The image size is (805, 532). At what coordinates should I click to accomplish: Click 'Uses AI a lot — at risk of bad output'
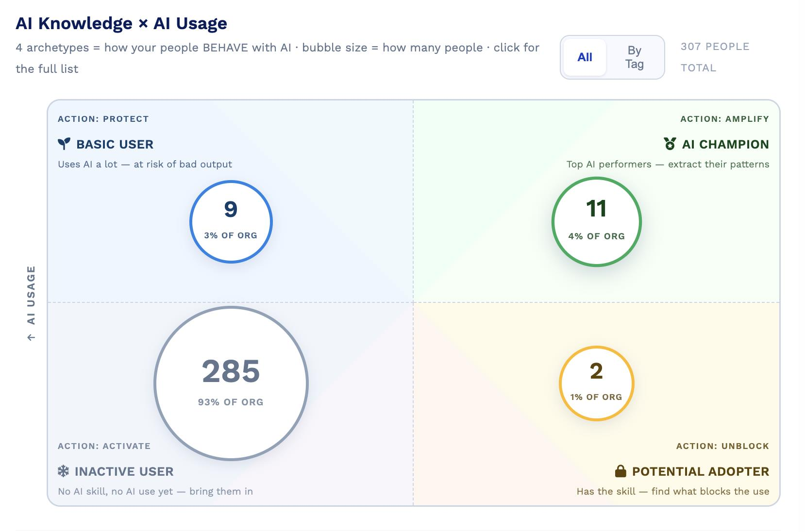[x=145, y=164]
